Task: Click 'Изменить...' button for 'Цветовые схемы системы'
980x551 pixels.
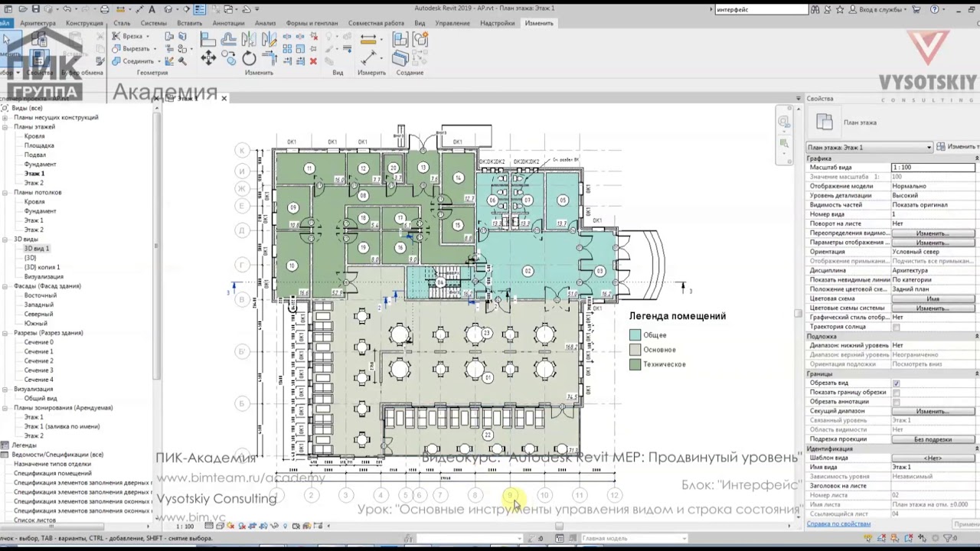Action: click(933, 308)
